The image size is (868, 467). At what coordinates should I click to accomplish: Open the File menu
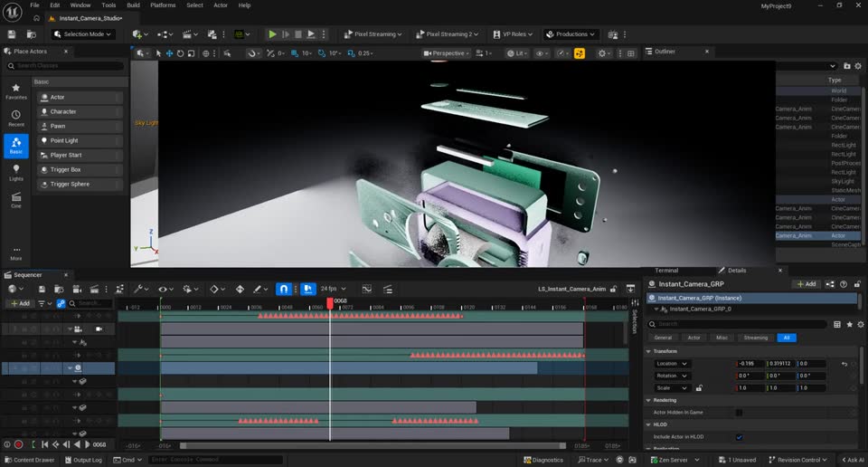pyautogui.click(x=34, y=5)
